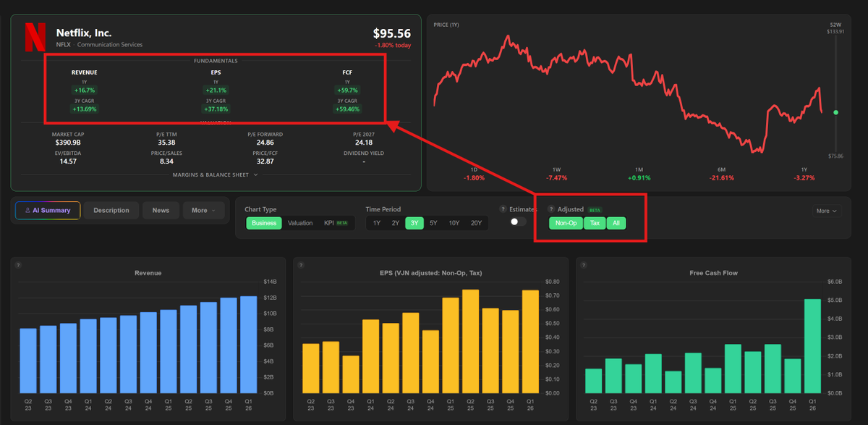Viewport: 868px width, 425px height.
Task: Toggle the Estimates switch
Action: [518, 222]
